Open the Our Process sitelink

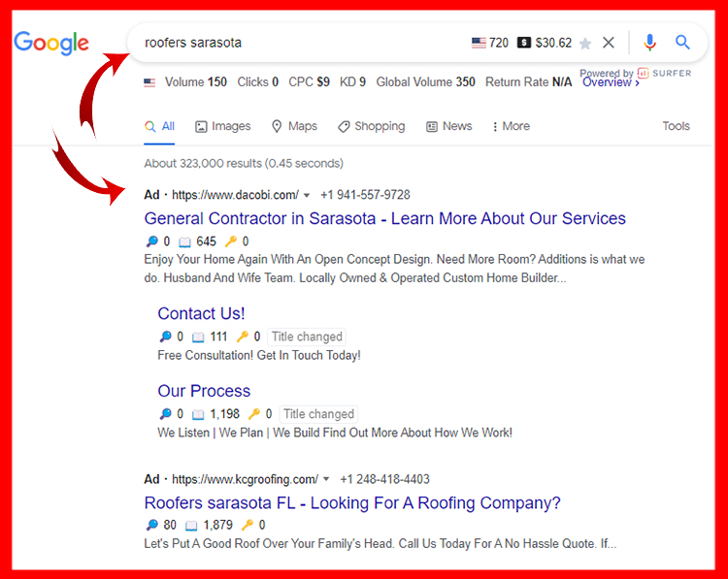pyautogui.click(x=204, y=391)
